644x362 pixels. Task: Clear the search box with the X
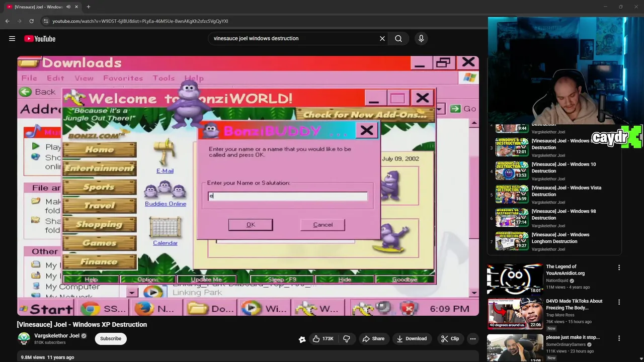[x=382, y=38]
